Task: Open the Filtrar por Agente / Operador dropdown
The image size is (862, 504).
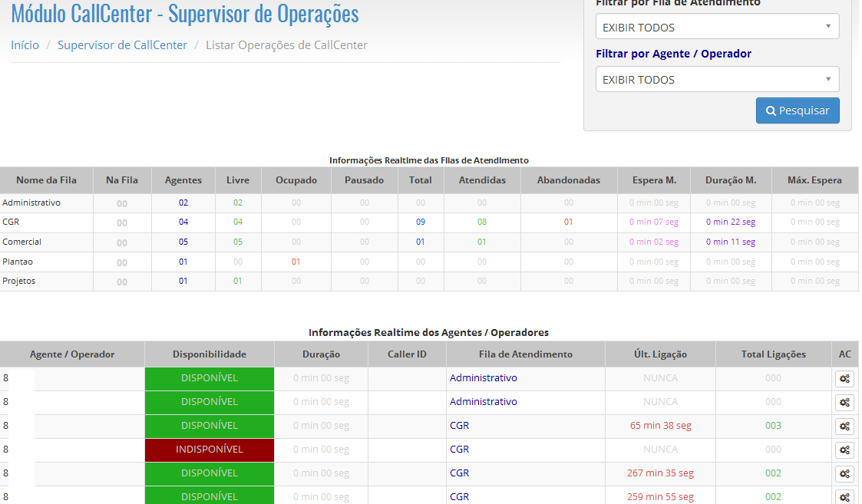Action: pyautogui.click(x=717, y=79)
